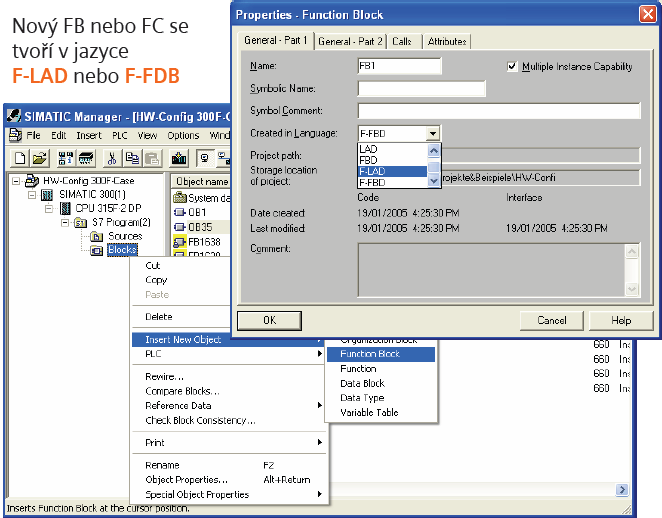The image size is (662, 518).
Task: Select Function Block in the submenu
Action: 381,354
